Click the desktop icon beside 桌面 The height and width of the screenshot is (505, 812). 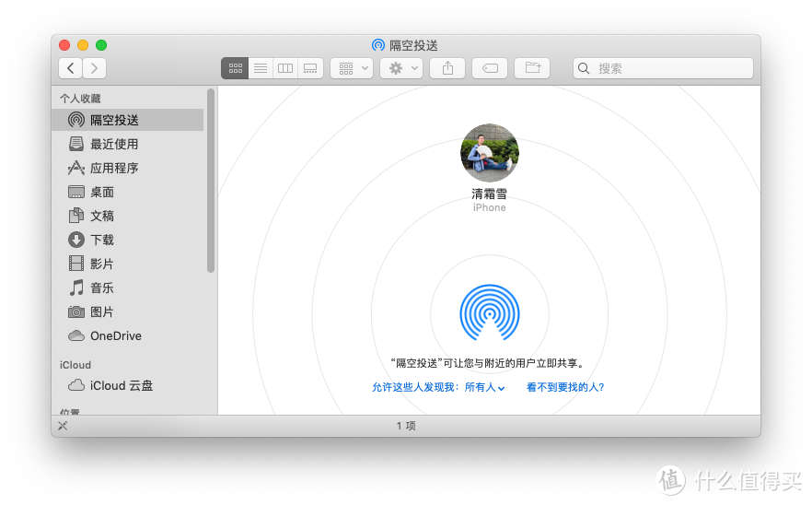click(76, 192)
